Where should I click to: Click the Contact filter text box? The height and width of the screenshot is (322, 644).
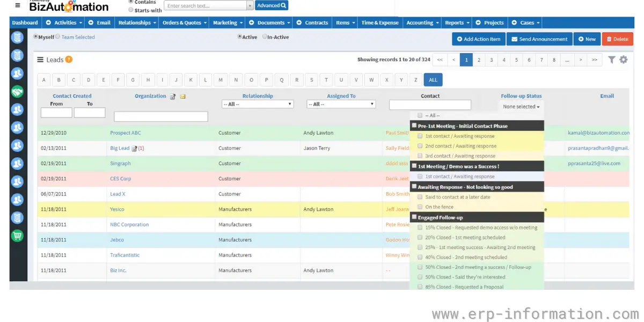pos(430,105)
